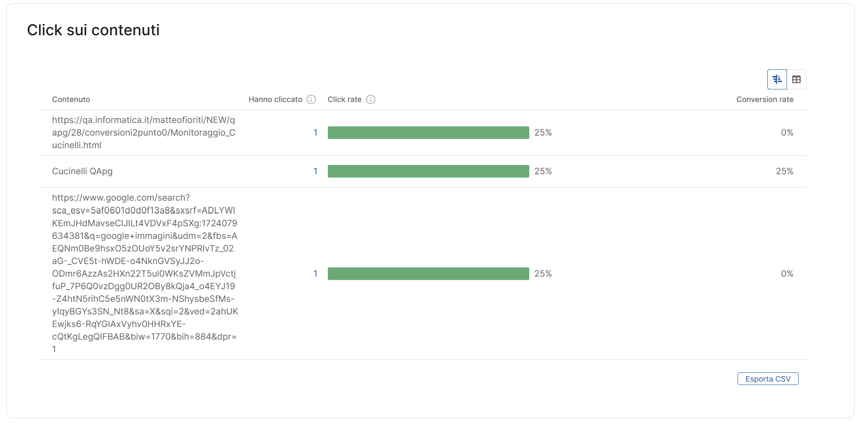The height and width of the screenshot is (424, 868).
Task: Click the green bar for Monitoraggio_Cucinelli.html row
Action: pyautogui.click(x=428, y=133)
